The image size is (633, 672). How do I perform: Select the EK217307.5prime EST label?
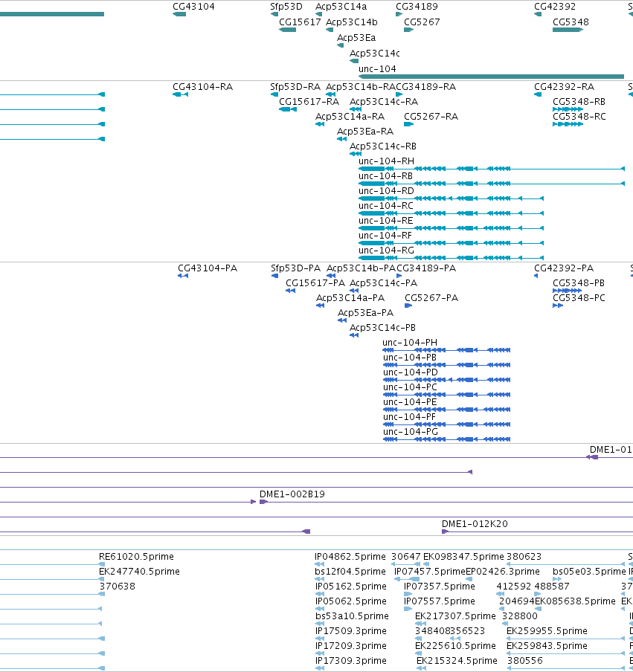tap(455, 616)
